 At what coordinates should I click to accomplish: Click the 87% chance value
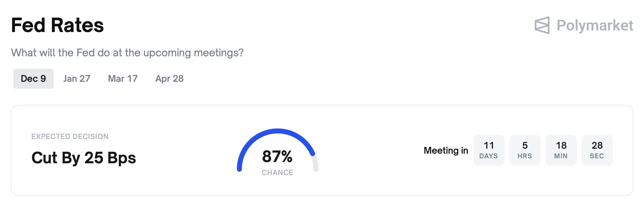277,156
